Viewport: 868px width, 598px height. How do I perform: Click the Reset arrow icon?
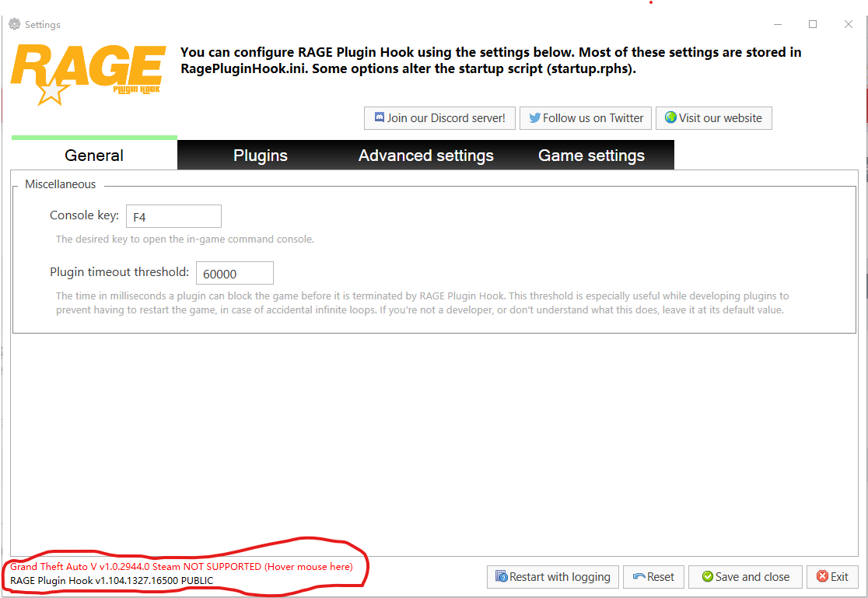point(639,576)
